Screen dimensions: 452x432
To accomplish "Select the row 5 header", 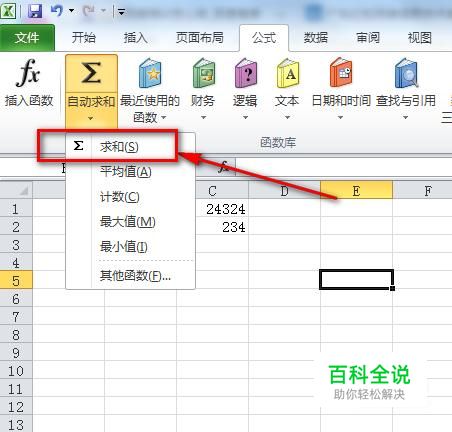I will tap(16, 281).
